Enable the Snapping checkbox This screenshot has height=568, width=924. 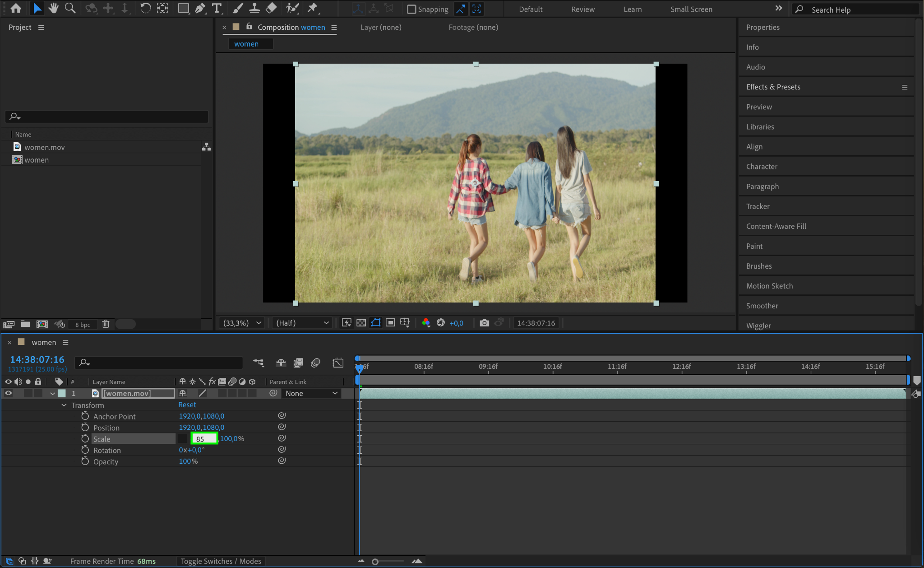411,9
